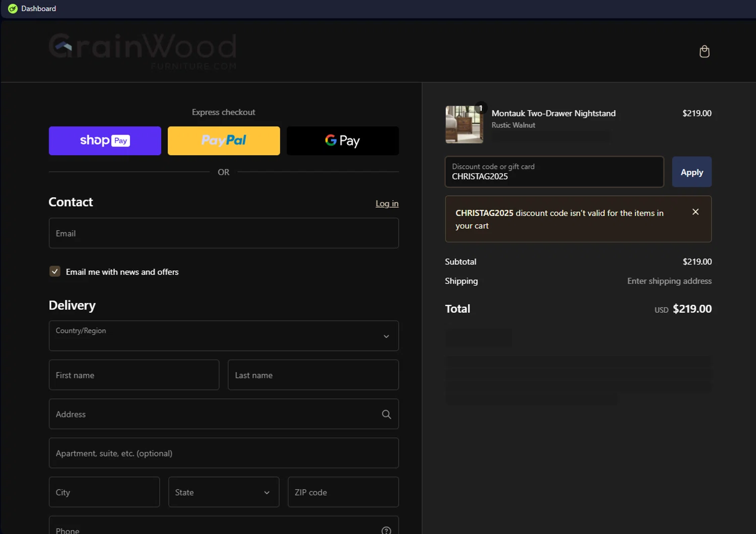Click the Rustic Walnut variant text
Image resolution: width=756 pixels, height=534 pixels.
point(513,125)
